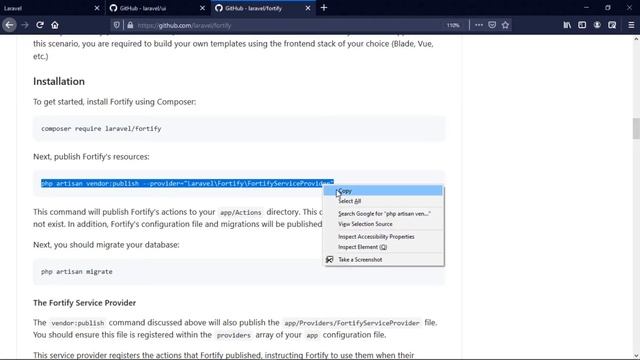Bookmark this page with star
This screenshot has height=360, width=640.
[x=505, y=25]
